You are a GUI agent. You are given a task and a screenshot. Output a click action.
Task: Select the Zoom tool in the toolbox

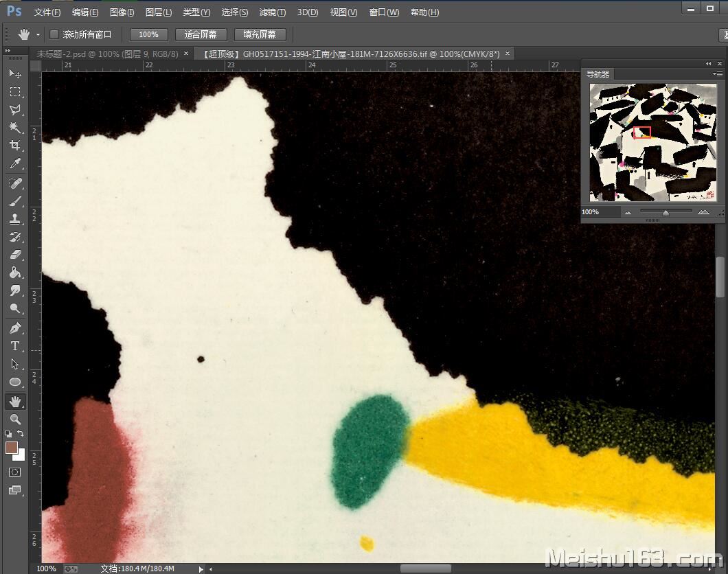[x=15, y=420]
